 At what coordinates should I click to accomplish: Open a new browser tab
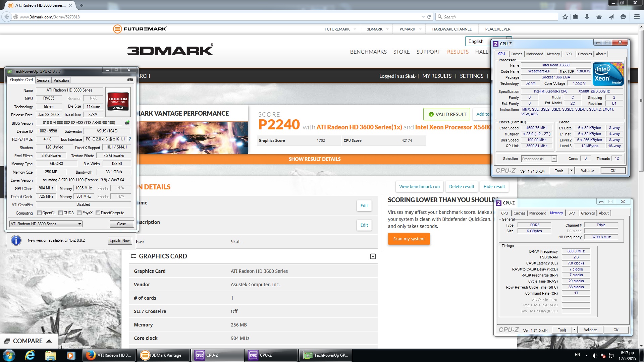(82, 5)
